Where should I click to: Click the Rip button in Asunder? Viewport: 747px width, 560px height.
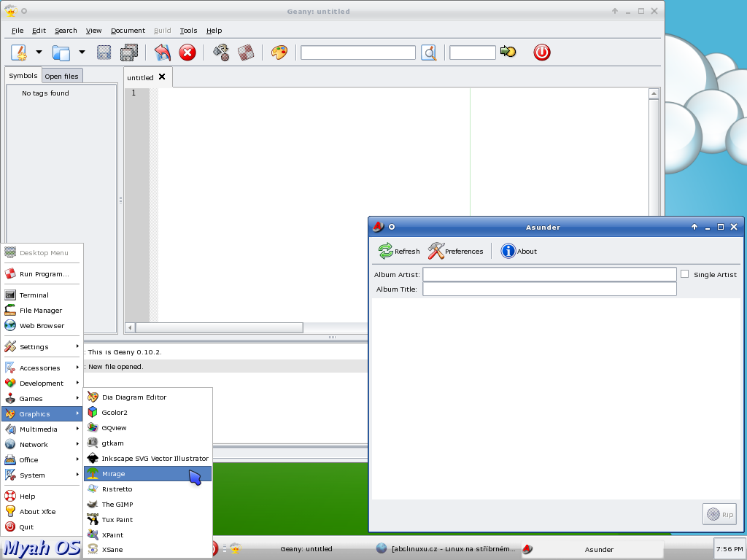click(x=719, y=514)
